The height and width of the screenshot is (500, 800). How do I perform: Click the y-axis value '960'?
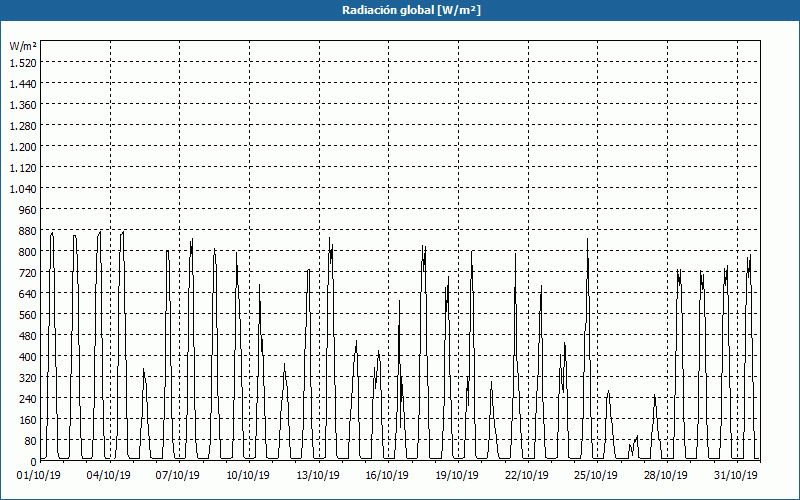(28, 210)
